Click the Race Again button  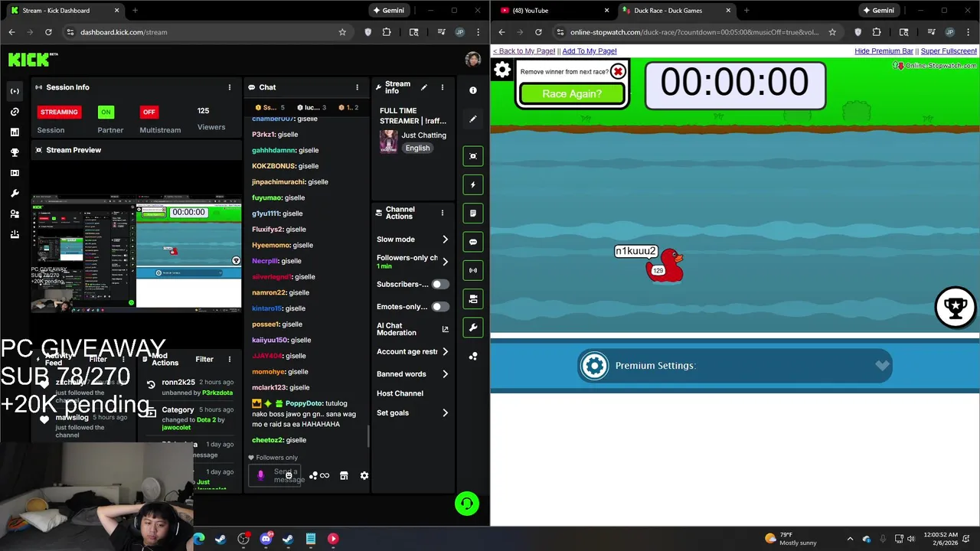572,93
